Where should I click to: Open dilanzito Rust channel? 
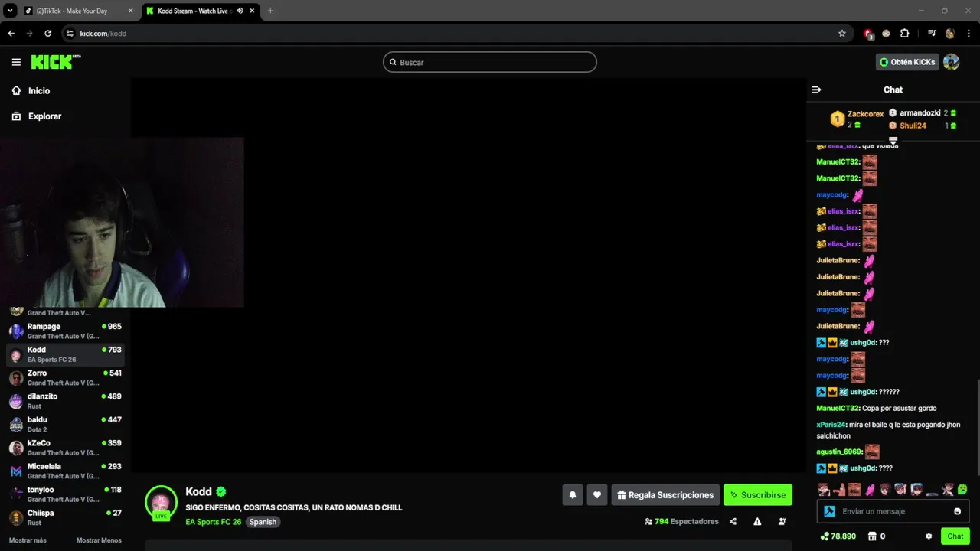click(x=65, y=401)
